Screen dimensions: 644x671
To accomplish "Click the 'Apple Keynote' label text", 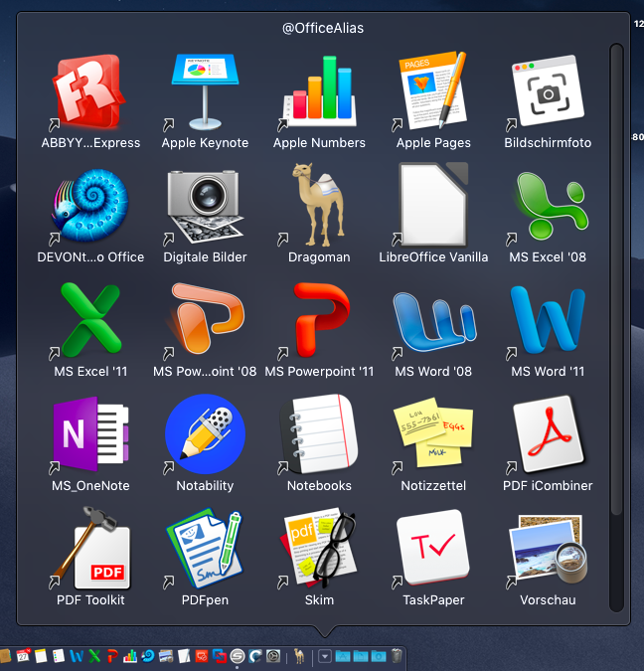I will 205,143.
